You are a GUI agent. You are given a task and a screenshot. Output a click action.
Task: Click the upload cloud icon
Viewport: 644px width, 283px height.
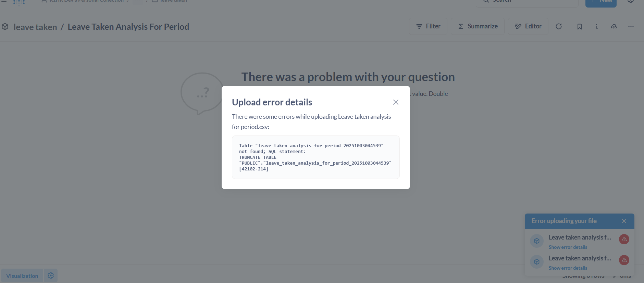pyautogui.click(x=614, y=26)
